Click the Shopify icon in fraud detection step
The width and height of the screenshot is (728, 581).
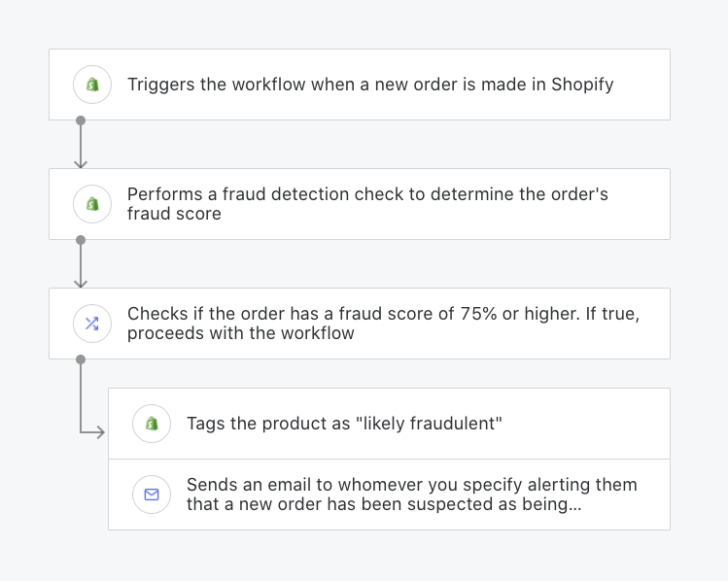[92, 204]
